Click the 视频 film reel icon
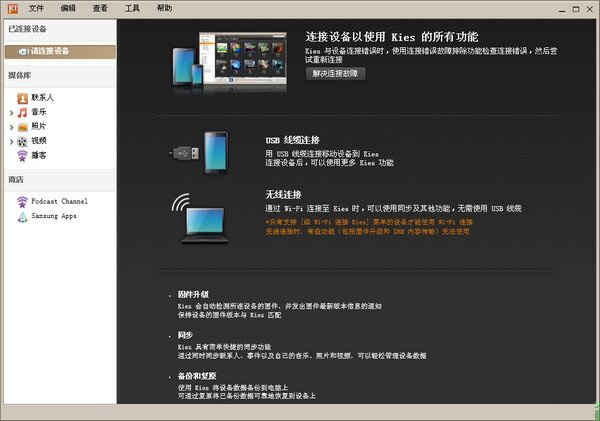Image resolution: width=600 pixels, height=421 pixels. coord(22,140)
